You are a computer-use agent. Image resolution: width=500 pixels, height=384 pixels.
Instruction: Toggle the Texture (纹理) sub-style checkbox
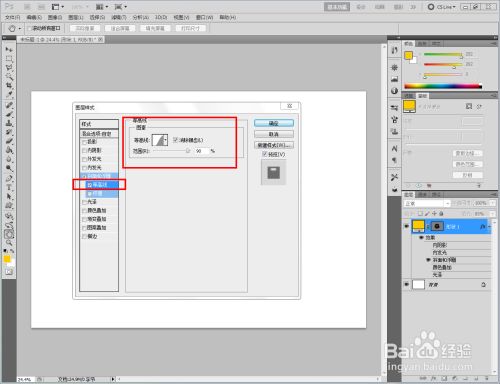click(x=89, y=193)
